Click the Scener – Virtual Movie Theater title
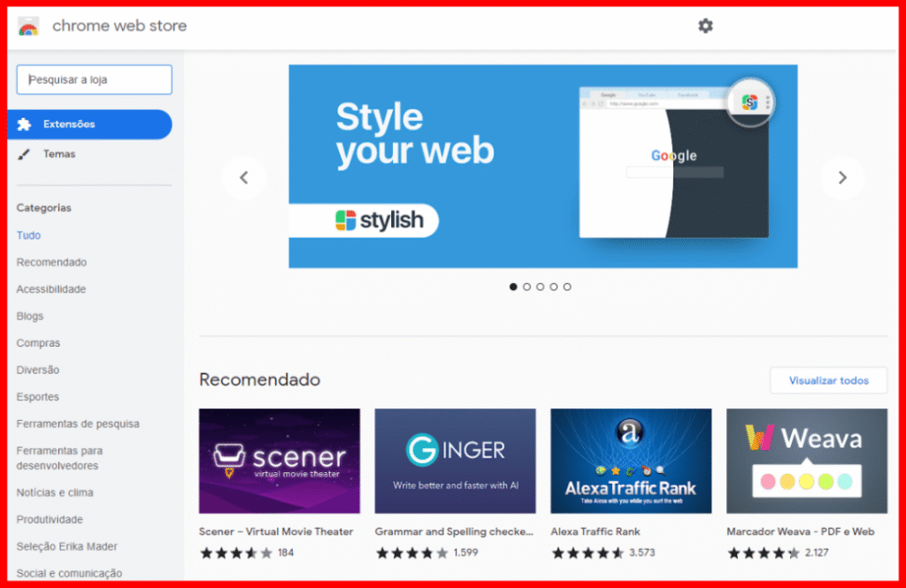The height and width of the screenshot is (588, 906). [276, 531]
